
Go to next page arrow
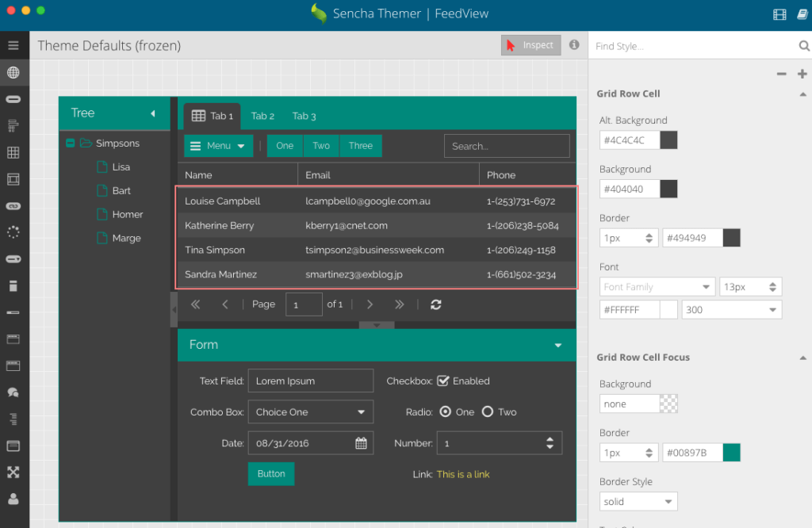[370, 304]
